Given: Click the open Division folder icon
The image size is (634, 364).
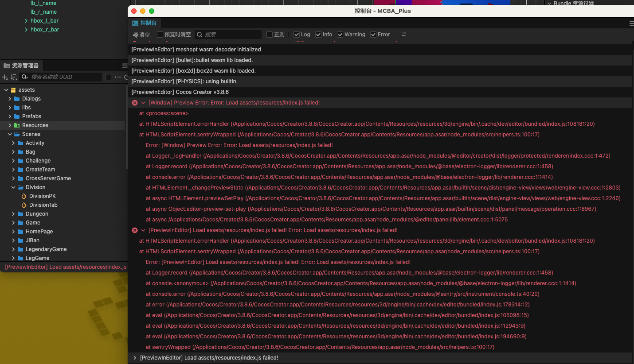Looking at the screenshot, I should (20, 187).
